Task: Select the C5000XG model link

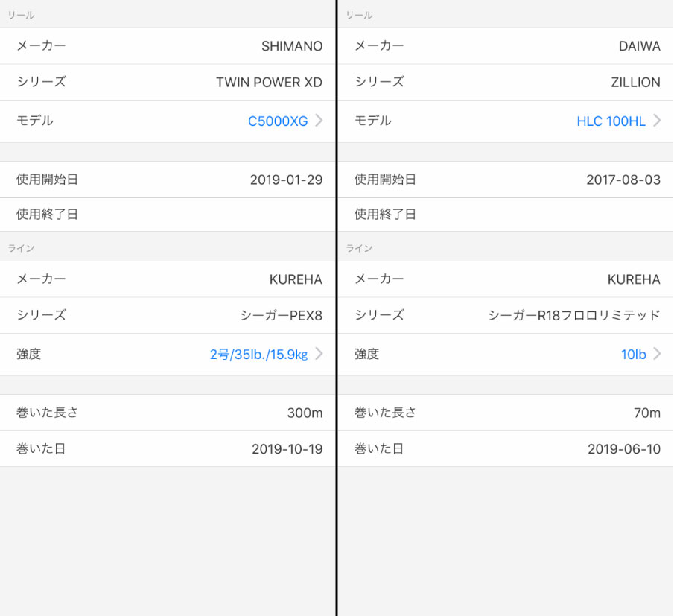Action: click(278, 121)
